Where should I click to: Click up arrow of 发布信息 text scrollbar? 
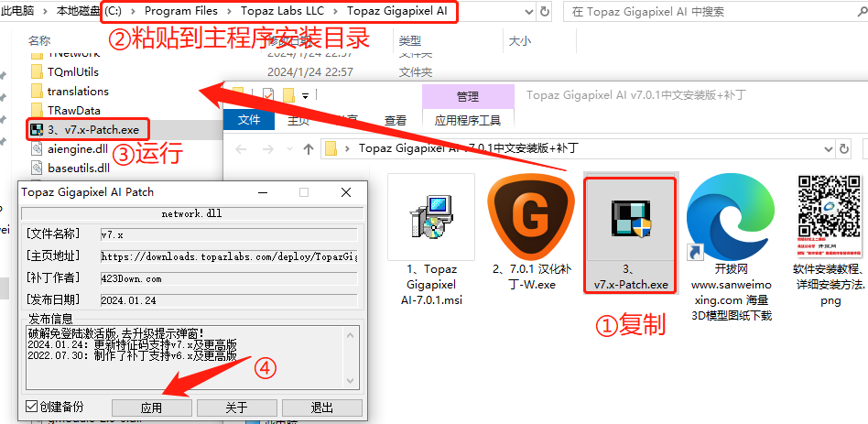pyautogui.click(x=351, y=335)
